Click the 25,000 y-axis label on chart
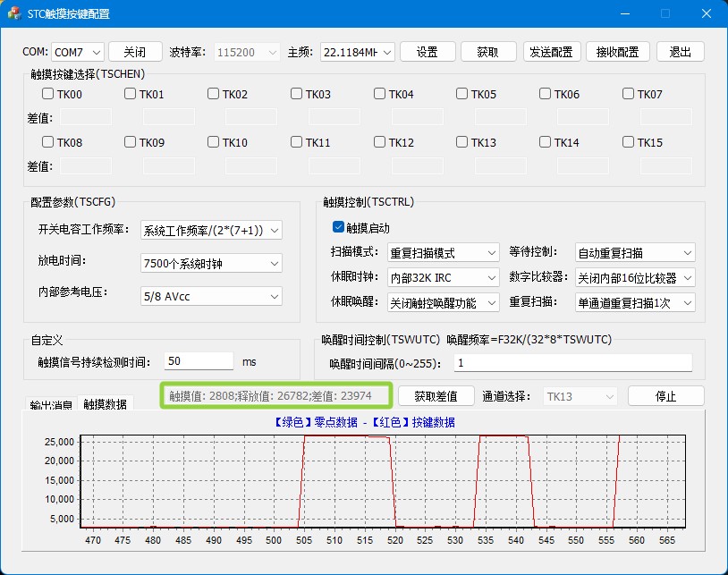The width and height of the screenshot is (728, 575). point(59,442)
